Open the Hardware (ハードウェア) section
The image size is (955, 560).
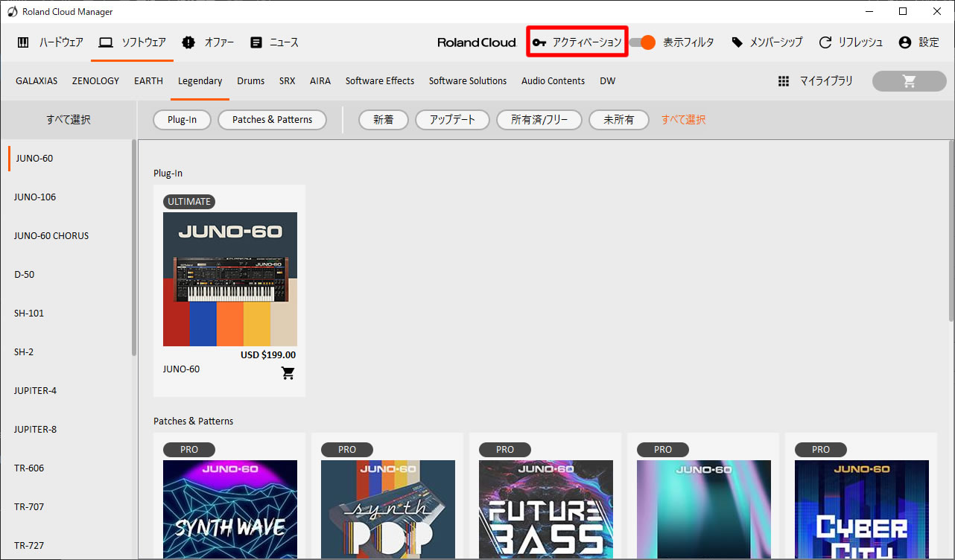50,42
